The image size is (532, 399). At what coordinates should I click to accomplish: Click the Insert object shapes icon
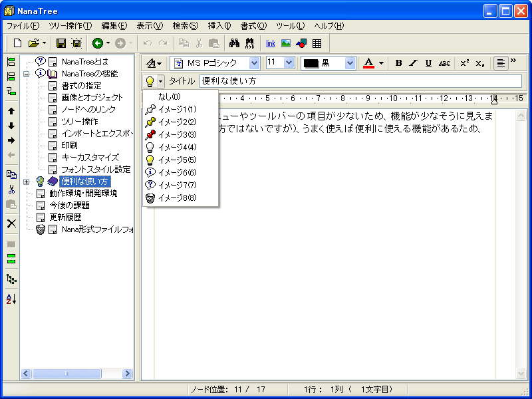click(301, 43)
